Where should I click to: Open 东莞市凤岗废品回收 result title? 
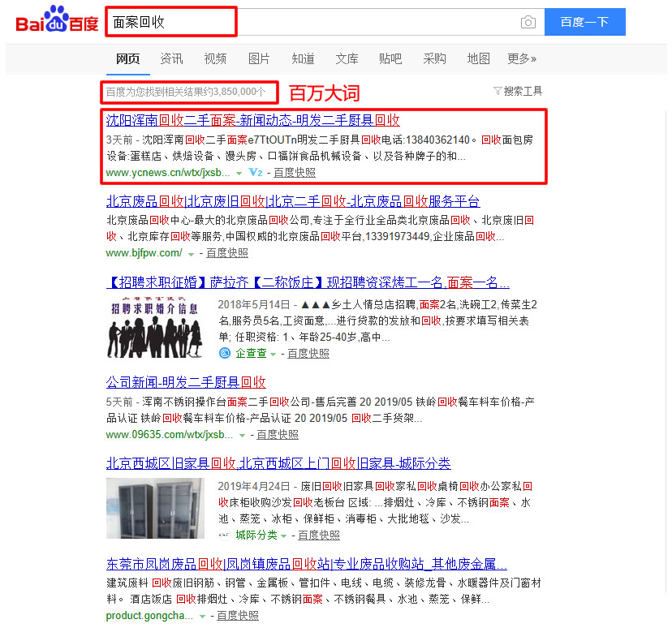pos(307,564)
